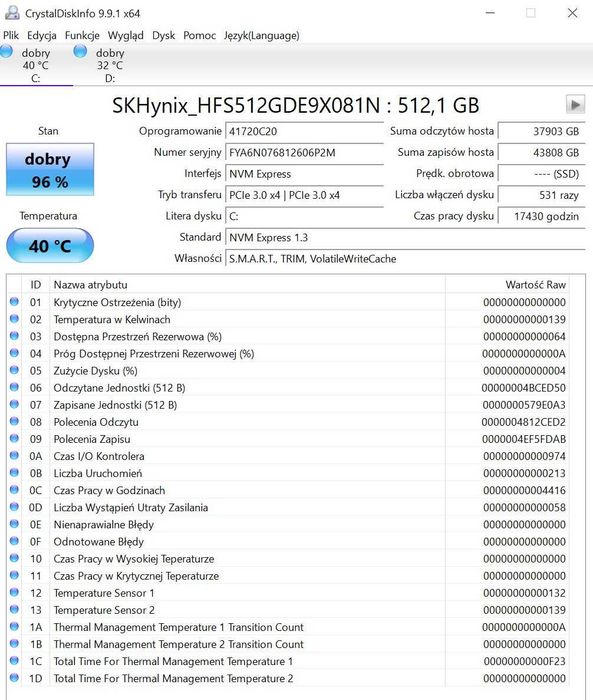593x700 pixels.
Task: Select the D: drive tab at 32 °C
Action: pos(110,65)
